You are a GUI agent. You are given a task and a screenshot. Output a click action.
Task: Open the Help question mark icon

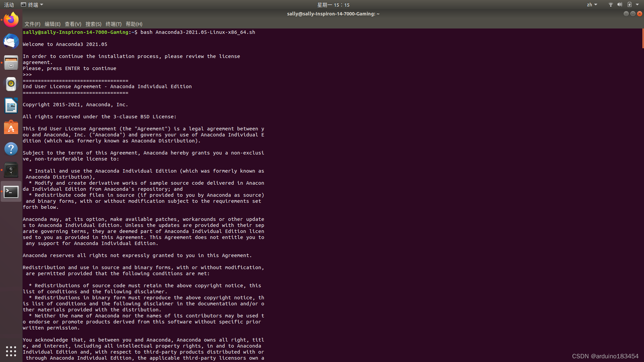click(11, 149)
